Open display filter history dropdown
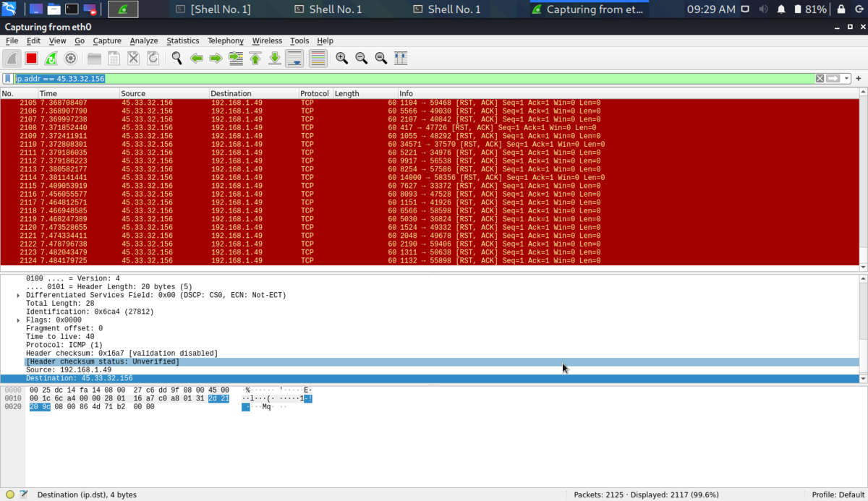Image resolution: width=868 pixels, height=501 pixels. click(846, 78)
